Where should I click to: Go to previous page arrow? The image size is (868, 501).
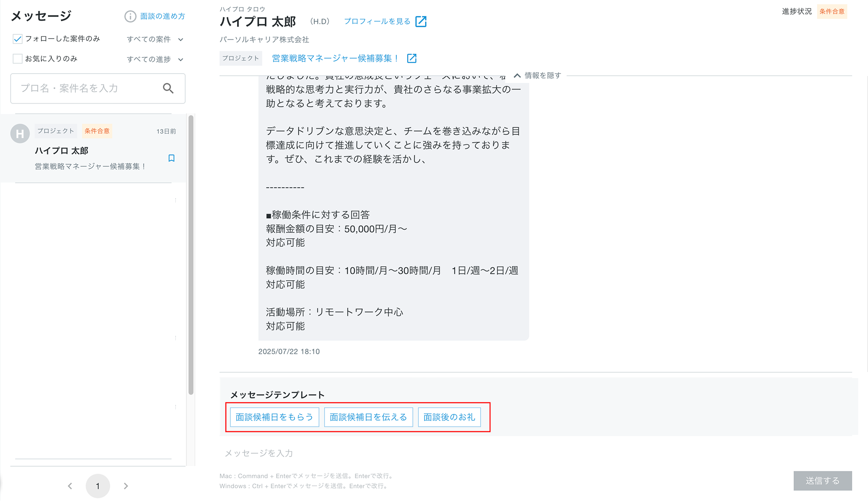[x=70, y=486]
